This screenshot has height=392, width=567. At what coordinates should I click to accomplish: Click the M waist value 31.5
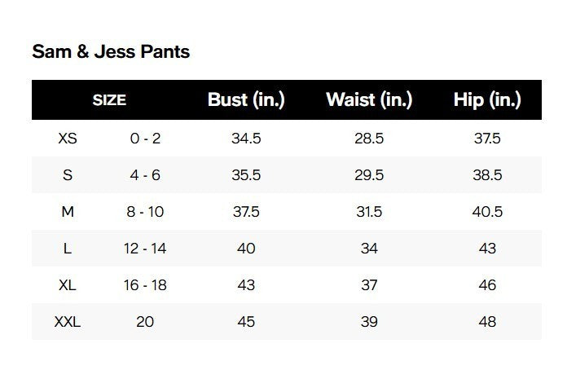coord(369,212)
